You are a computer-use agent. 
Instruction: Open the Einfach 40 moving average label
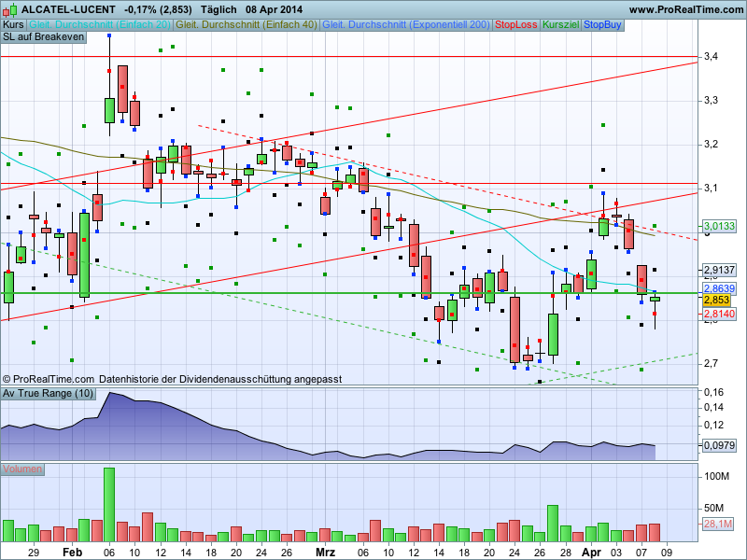(247, 25)
